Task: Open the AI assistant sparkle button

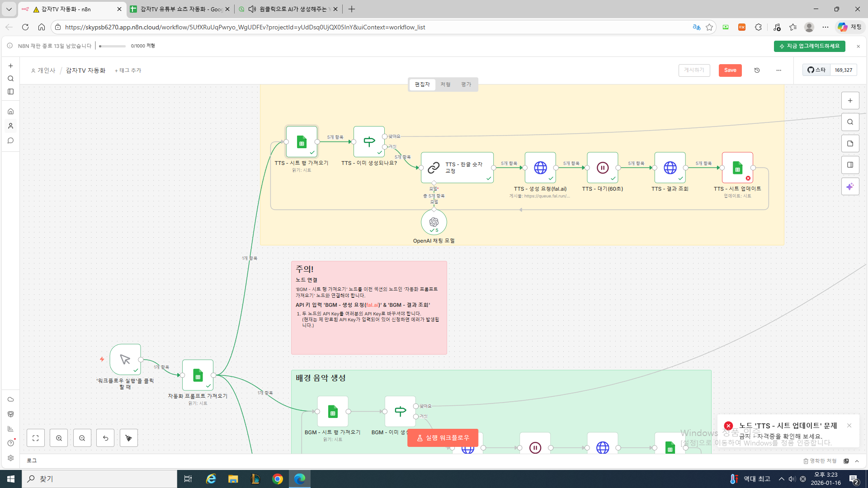Action: click(850, 187)
